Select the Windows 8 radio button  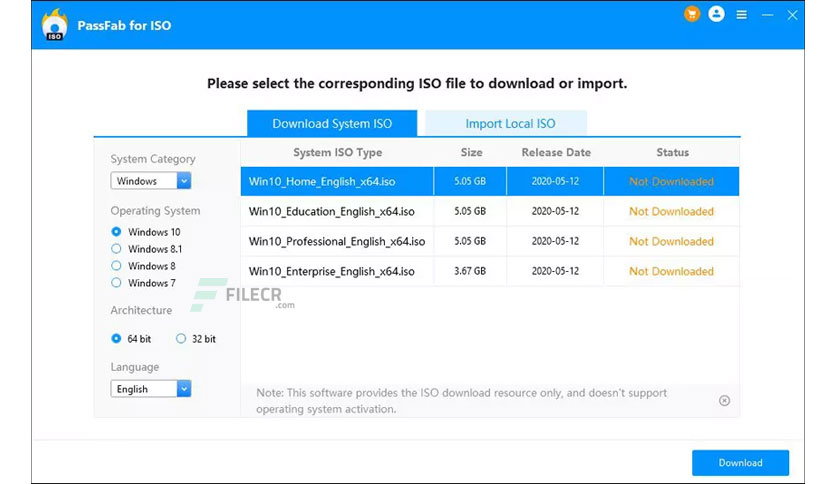116,266
